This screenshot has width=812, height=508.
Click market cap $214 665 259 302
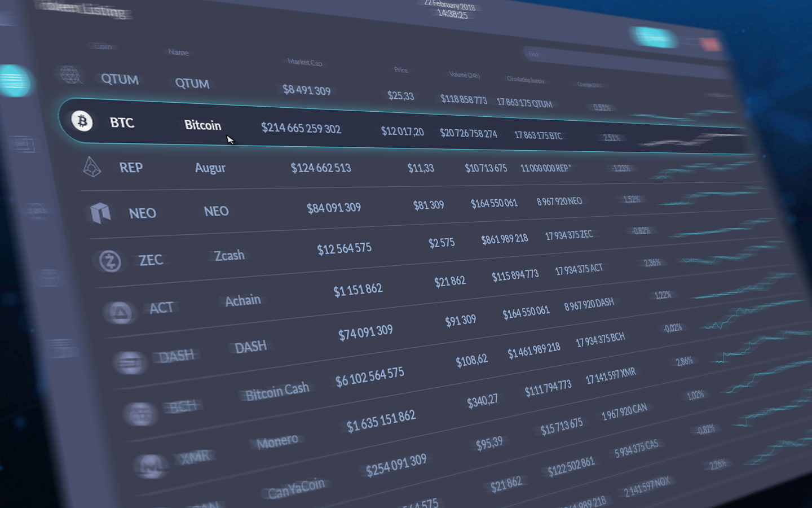coord(301,128)
